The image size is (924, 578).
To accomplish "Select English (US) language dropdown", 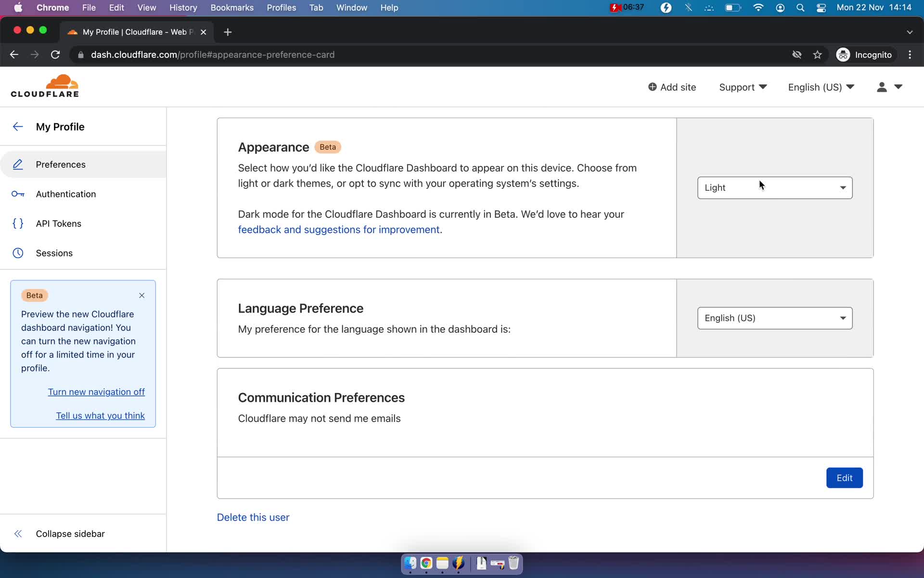I will 774,318.
